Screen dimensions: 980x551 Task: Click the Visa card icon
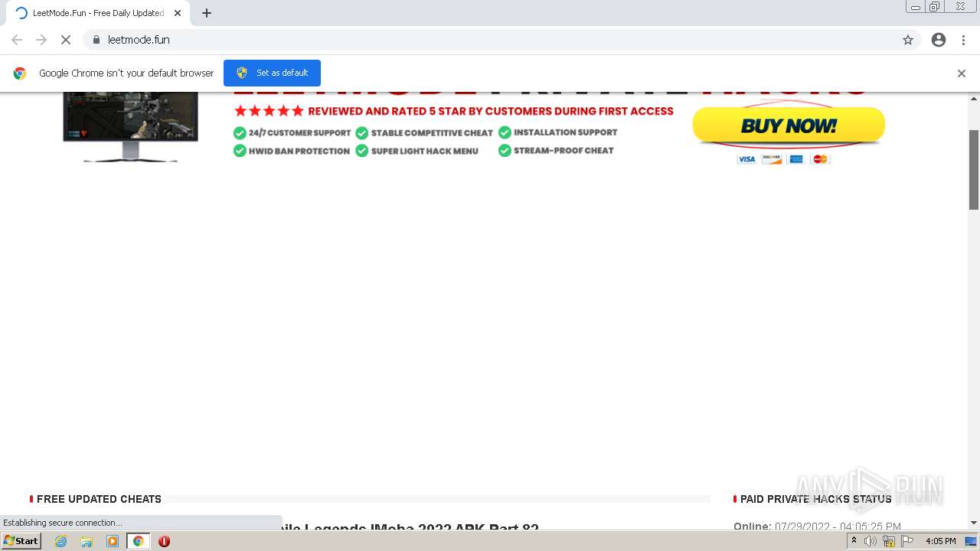(746, 159)
